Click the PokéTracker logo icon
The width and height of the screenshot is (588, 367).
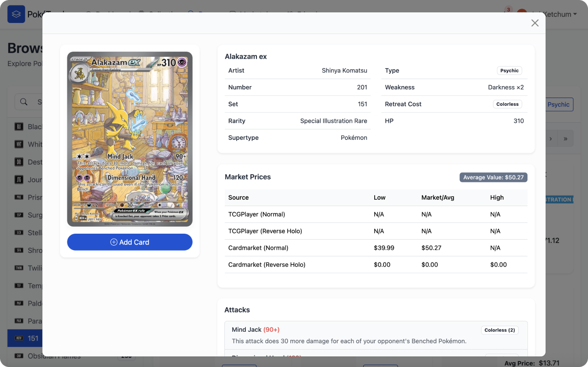pos(16,14)
